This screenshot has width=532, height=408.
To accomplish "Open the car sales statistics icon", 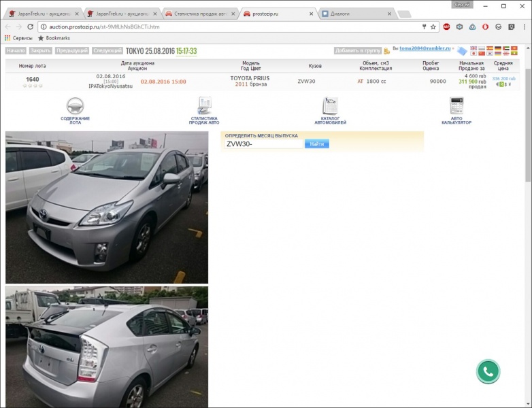I will (204, 106).
